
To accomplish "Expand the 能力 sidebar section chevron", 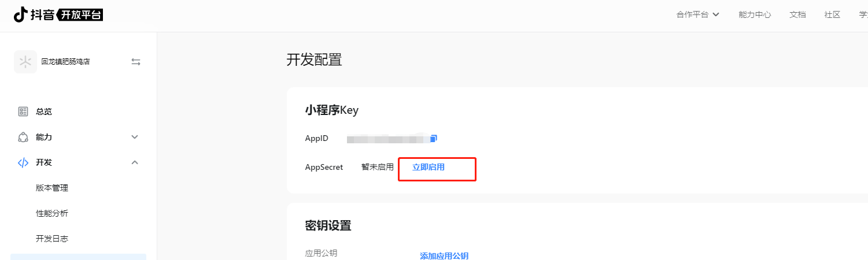I will (135, 137).
